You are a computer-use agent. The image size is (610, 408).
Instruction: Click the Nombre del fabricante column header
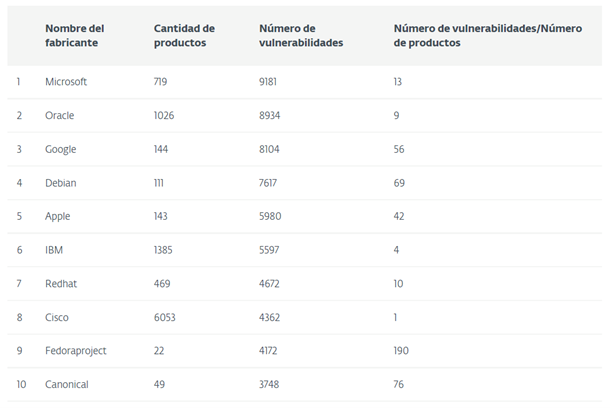pos(75,35)
